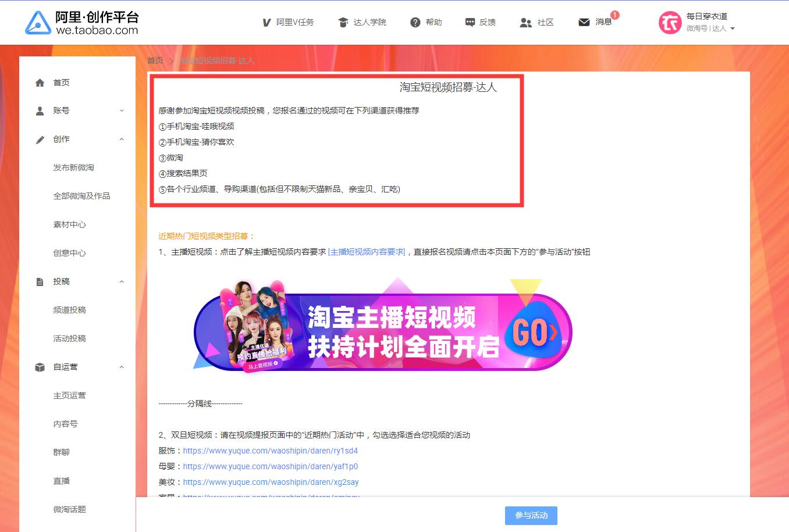The width and height of the screenshot is (789, 532).
Task: Click the document icon beside 投稿
Action: coord(40,282)
